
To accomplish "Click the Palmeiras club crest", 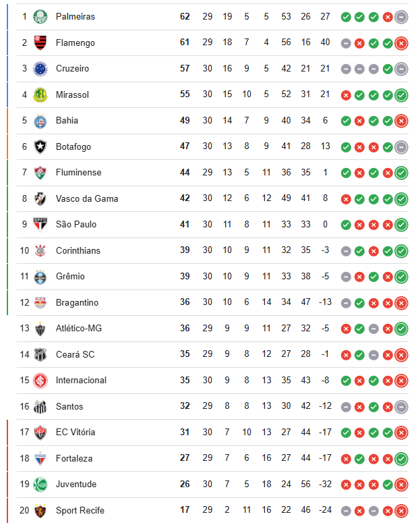I will 40,16.
